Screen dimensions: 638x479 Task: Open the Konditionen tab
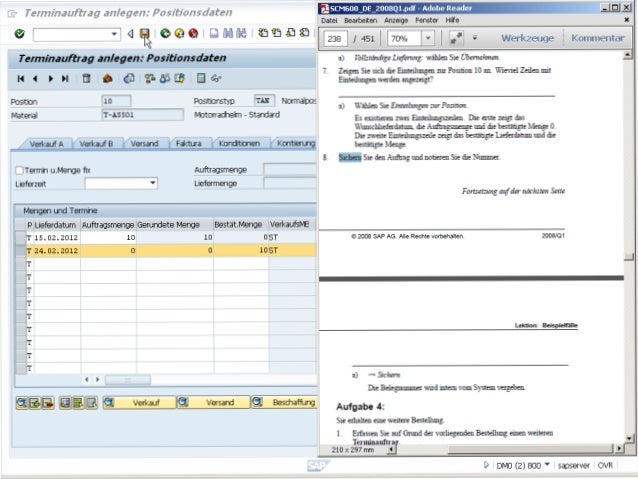(239, 143)
